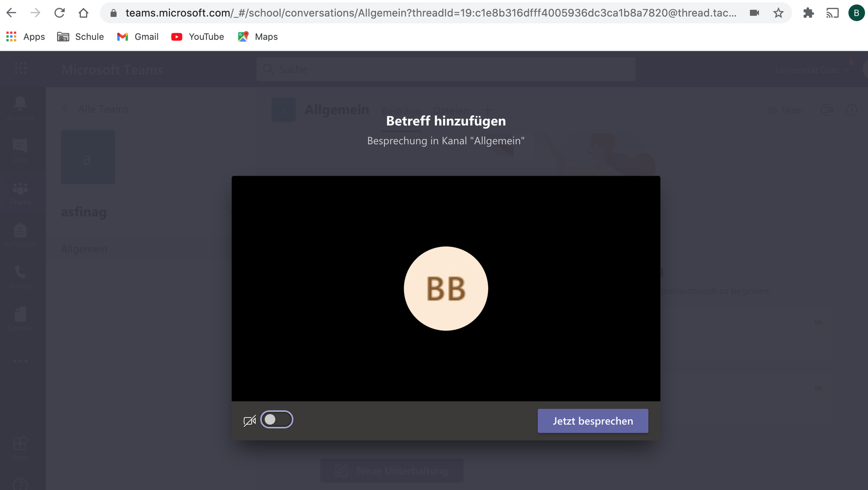Click Betreff hinzufügen subject field

[446, 121]
